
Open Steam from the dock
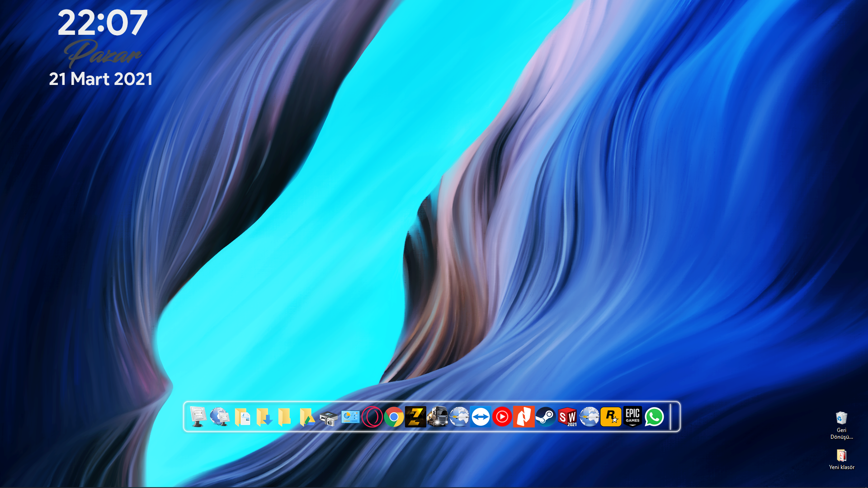tap(546, 417)
